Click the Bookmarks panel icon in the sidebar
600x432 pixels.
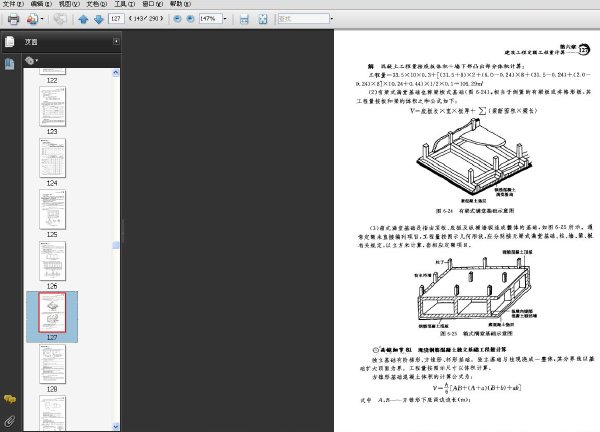coord(10,64)
